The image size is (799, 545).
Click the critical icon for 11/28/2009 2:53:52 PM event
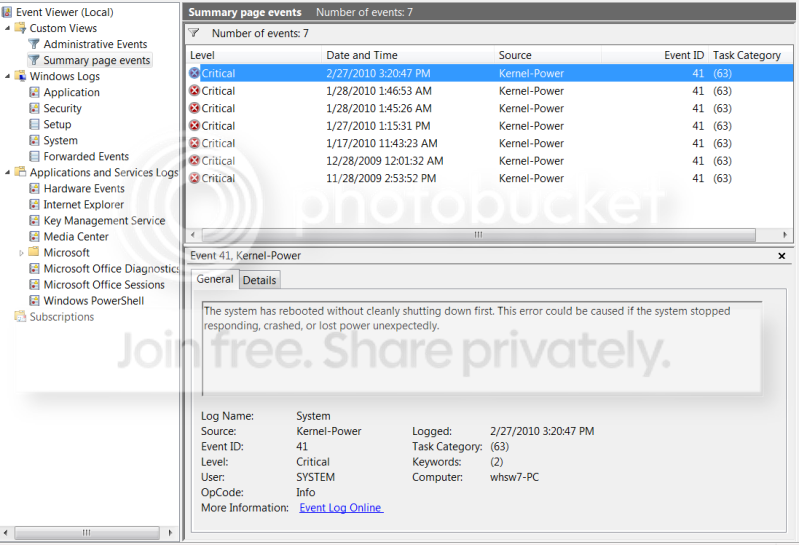[194, 178]
